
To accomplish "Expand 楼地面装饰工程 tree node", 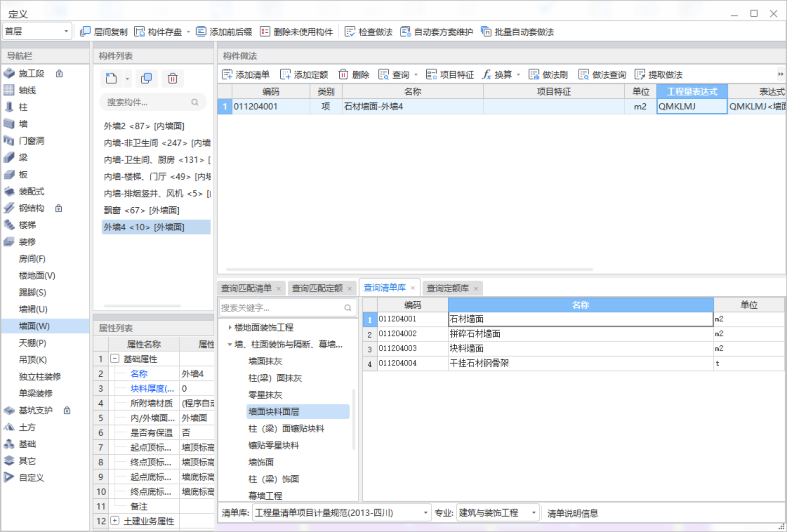I will 230,328.
